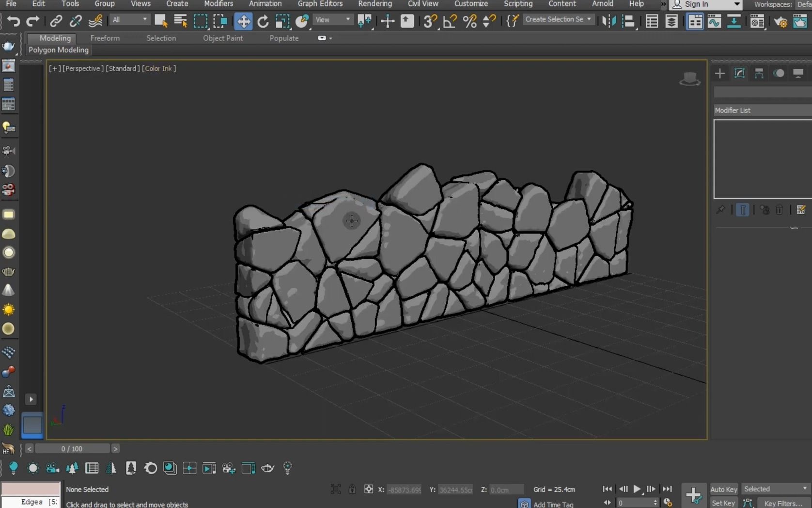Click the Undo arrow in the toolbar
The image size is (812, 508).
click(13, 21)
